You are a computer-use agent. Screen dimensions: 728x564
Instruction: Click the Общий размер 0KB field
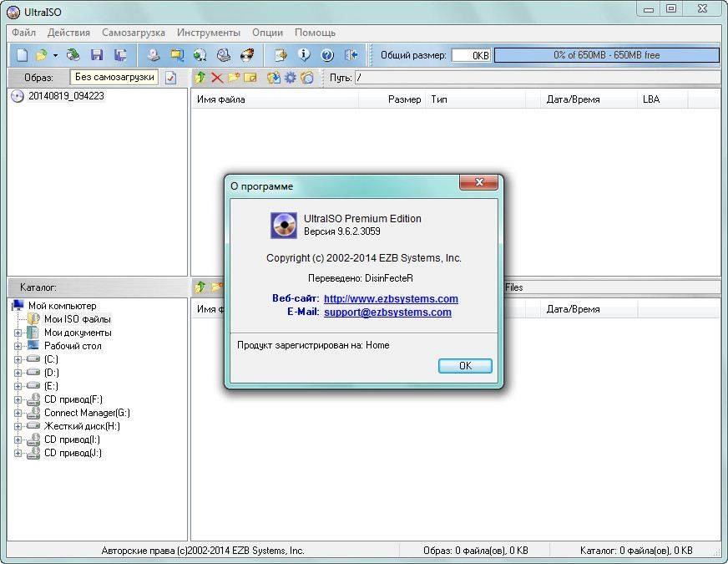coord(471,55)
